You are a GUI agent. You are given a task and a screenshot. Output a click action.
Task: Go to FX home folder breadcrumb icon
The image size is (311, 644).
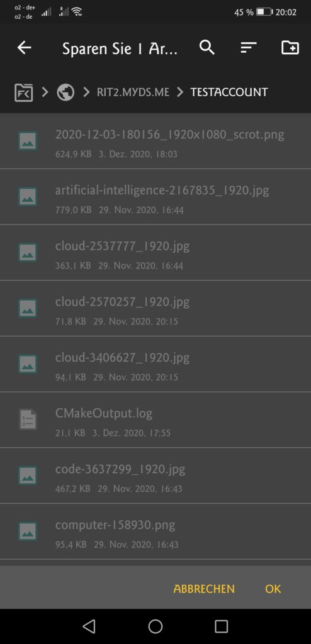(24, 92)
